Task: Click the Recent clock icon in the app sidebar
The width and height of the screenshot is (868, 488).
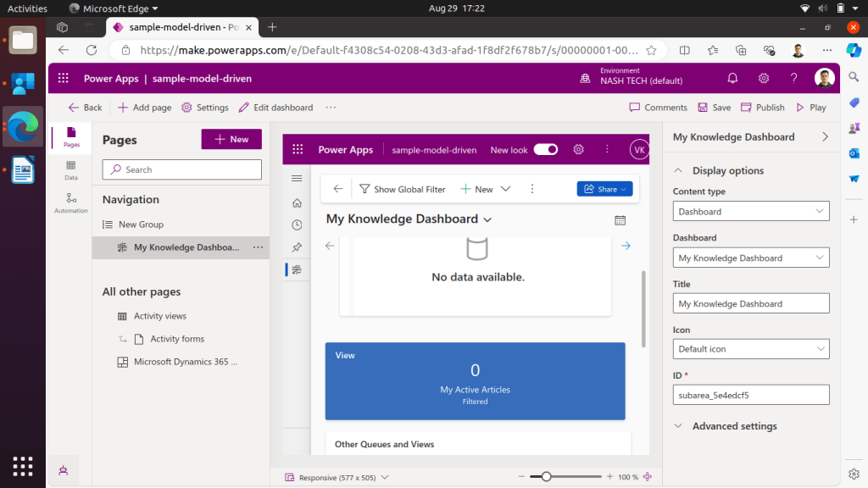Action: pyautogui.click(x=296, y=225)
